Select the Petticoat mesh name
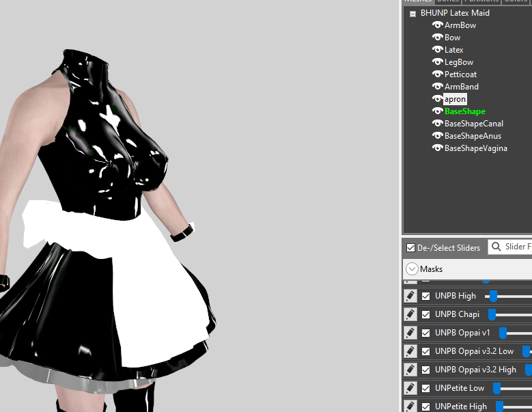 (x=460, y=74)
